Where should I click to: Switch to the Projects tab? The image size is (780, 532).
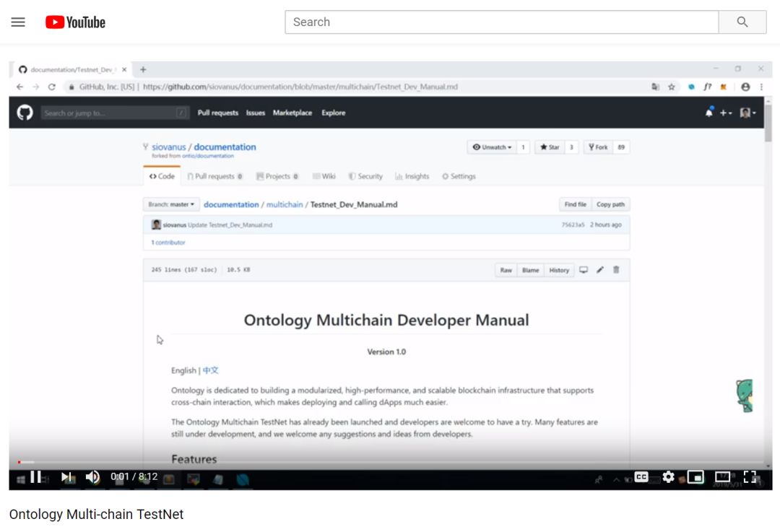(277, 176)
